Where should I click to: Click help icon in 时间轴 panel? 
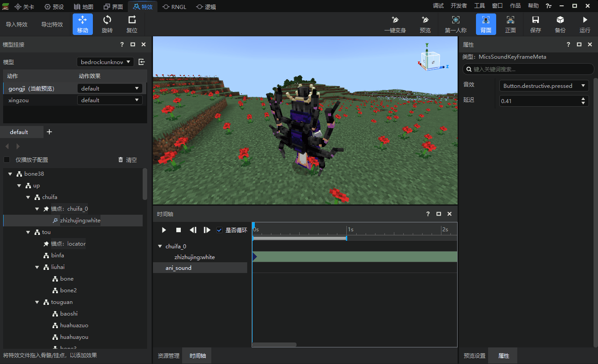[428, 214]
